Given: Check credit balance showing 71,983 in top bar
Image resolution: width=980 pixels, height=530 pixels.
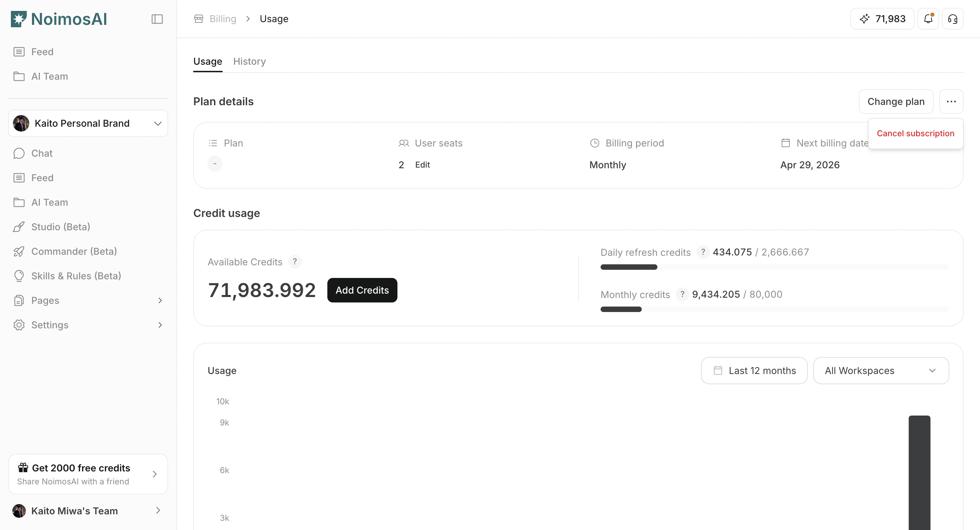Looking at the screenshot, I should (x=882, y=18).
